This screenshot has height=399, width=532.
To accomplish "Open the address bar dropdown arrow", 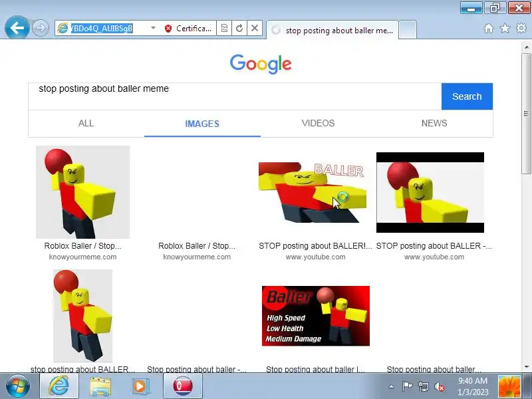I will [x=153, y=28].
